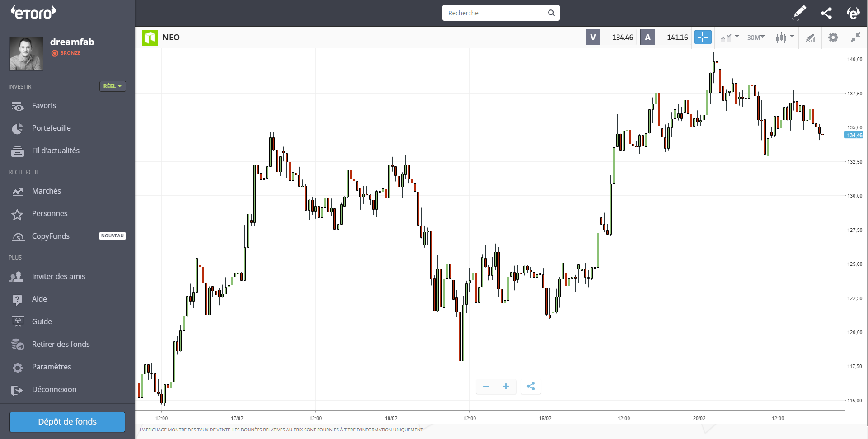868x439 pixels.
Task: Click the magnifier icon in the search box
Action: [x=551, y=13]
